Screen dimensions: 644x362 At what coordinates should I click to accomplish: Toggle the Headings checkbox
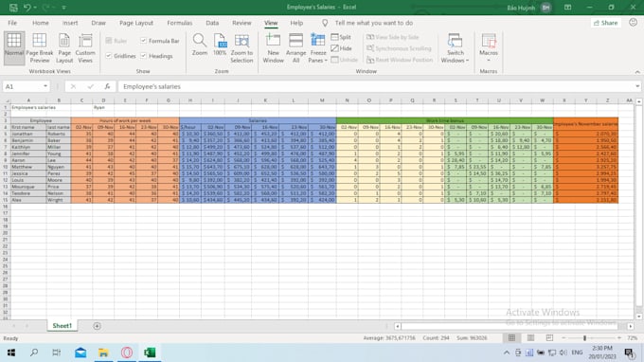pyautogui.click(x=143, y=56)
